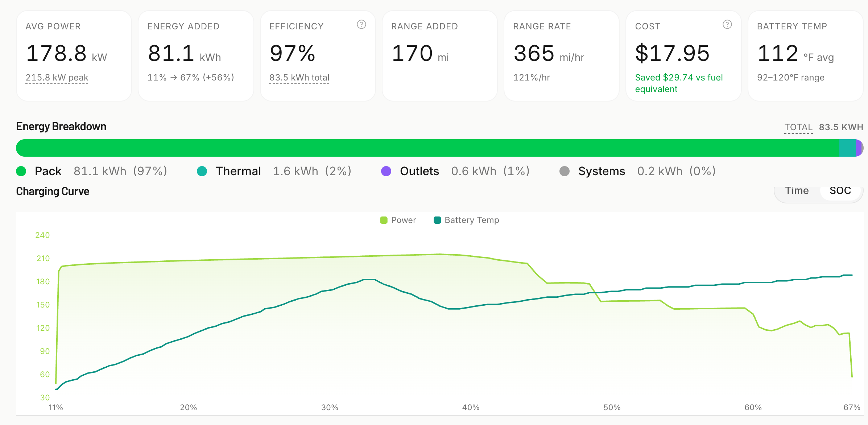Click the '$17.95' cost value
Image resolution: width=868 pixels, height=425 pixels.
[x=672, y=53]
